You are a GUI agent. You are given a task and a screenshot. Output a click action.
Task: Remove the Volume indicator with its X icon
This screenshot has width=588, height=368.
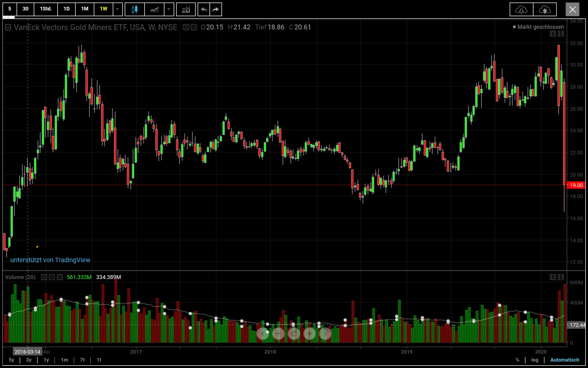coord(60,277)
